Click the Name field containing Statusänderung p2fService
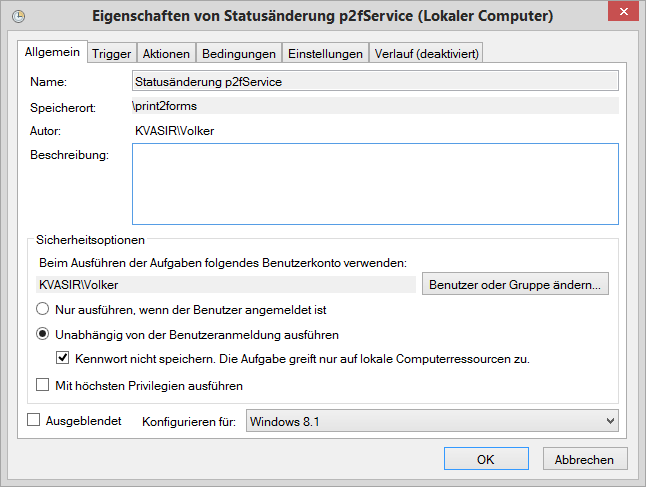This screenshot has height=487, width=646. click(x=375, y=81)
